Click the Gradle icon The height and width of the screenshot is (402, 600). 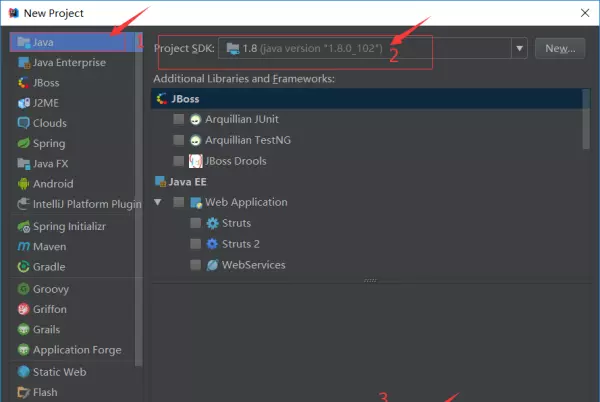[23, 267]
